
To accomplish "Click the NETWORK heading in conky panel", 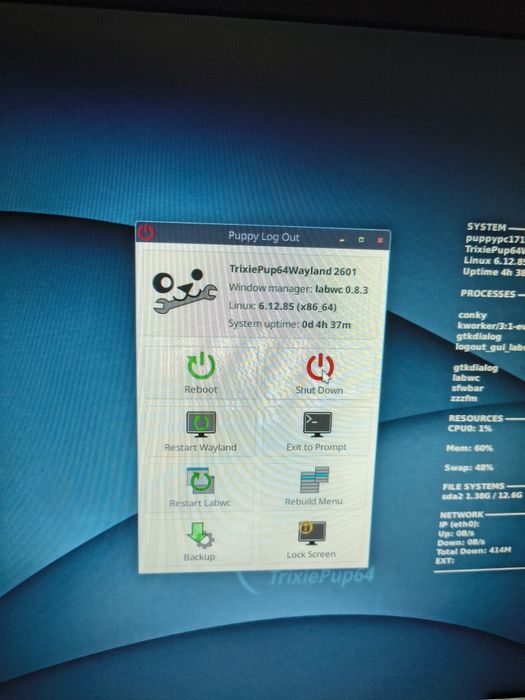I will pos(462,515).
